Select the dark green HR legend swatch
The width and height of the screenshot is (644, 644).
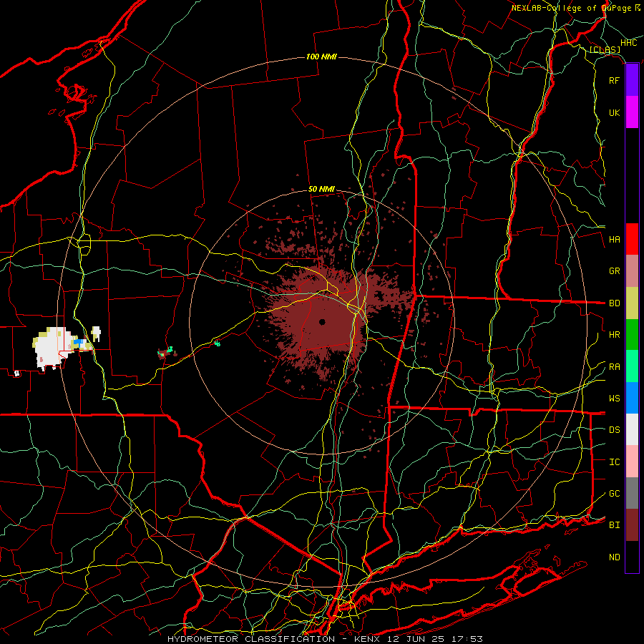point(632,334)
